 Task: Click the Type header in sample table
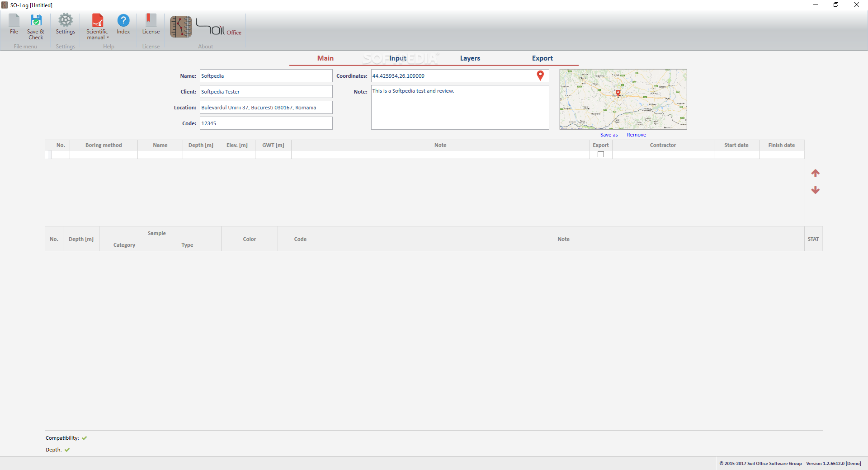pos(187,245)
